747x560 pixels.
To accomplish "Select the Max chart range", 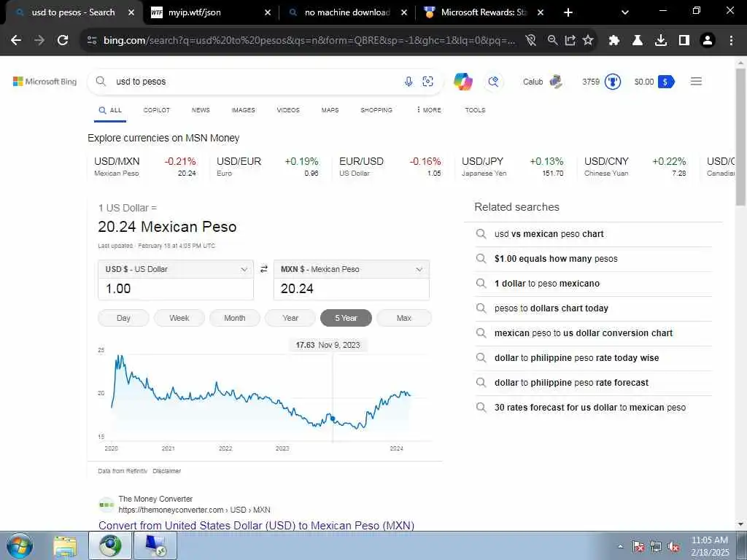I will pos(404,318).
